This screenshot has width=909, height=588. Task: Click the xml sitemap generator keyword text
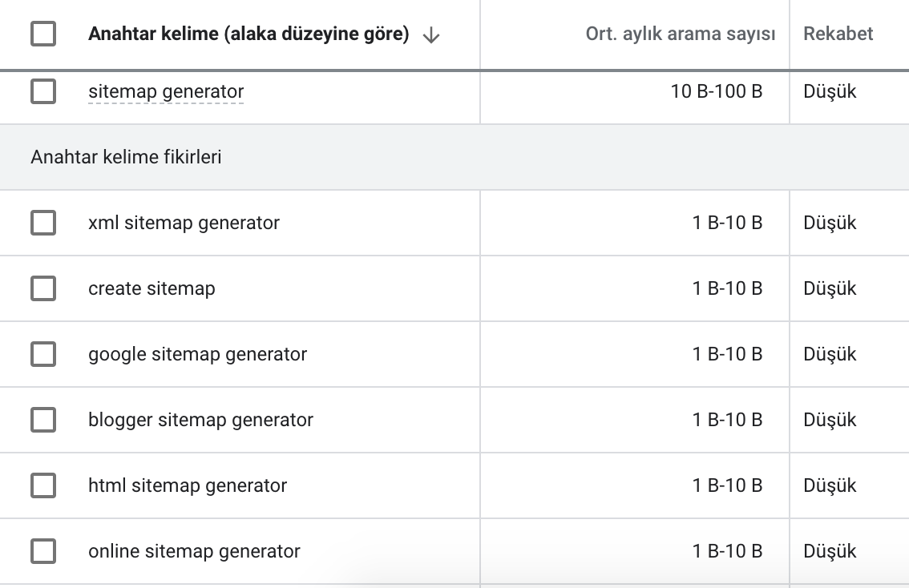click(x=184, y=223)
